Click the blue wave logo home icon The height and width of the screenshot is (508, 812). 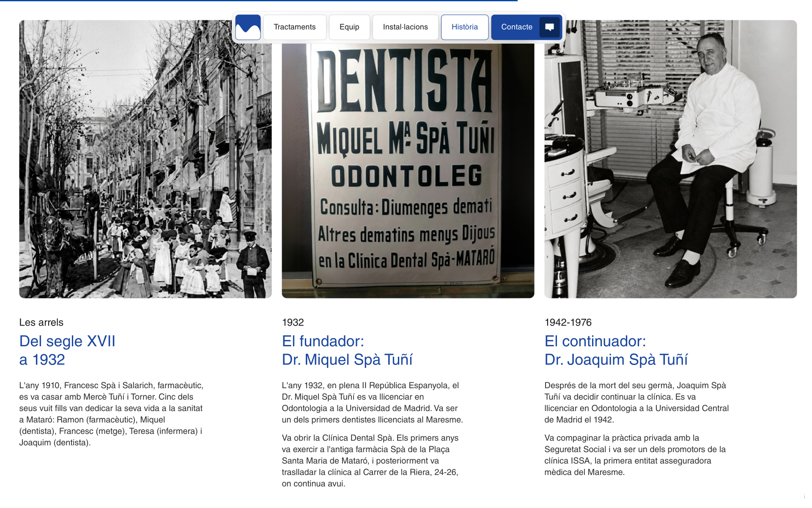tap(248, 27)
